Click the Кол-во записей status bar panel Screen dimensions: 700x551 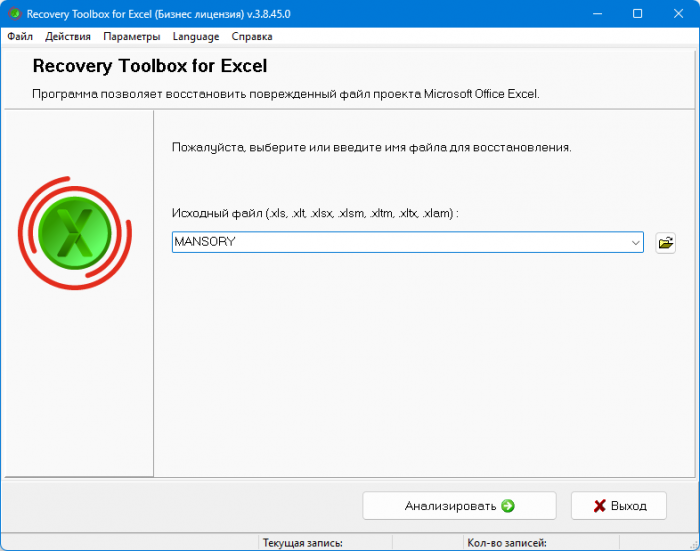(506, 543)
